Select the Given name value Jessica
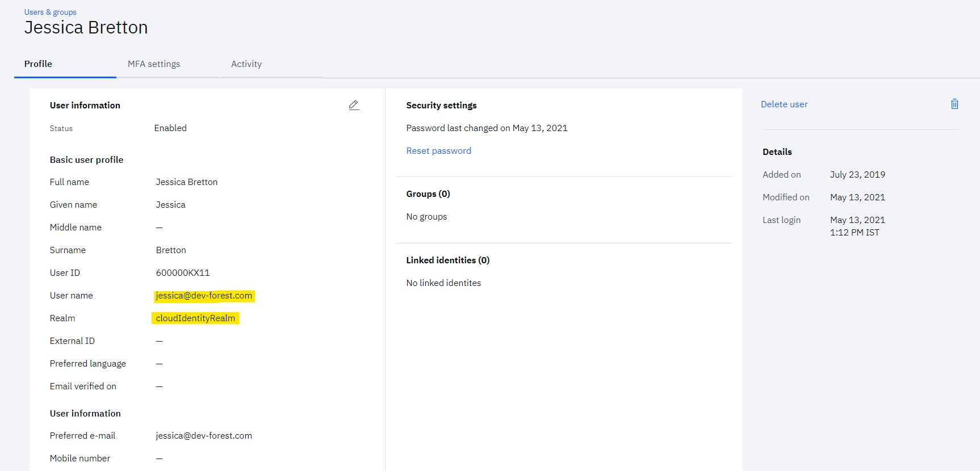 tap(170, 205)
